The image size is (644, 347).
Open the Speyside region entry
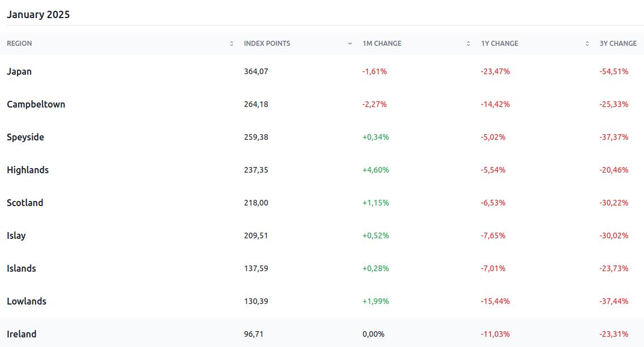(25, 137)
